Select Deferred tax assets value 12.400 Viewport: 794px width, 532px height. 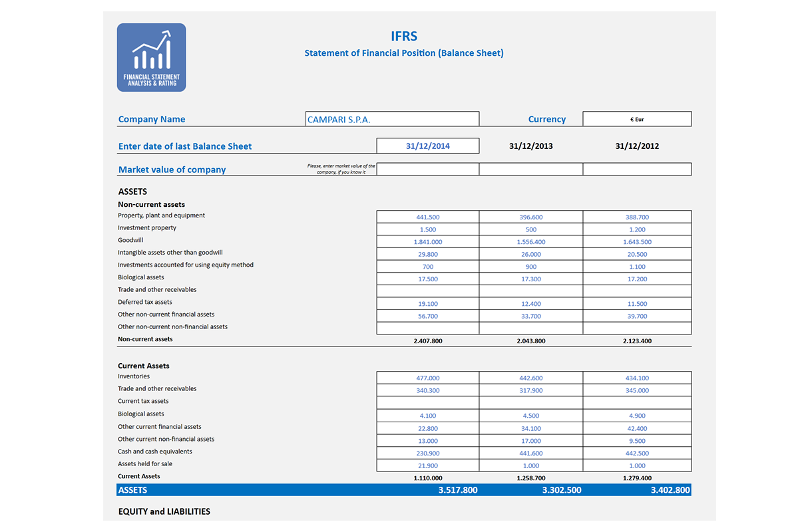(530, 304)
